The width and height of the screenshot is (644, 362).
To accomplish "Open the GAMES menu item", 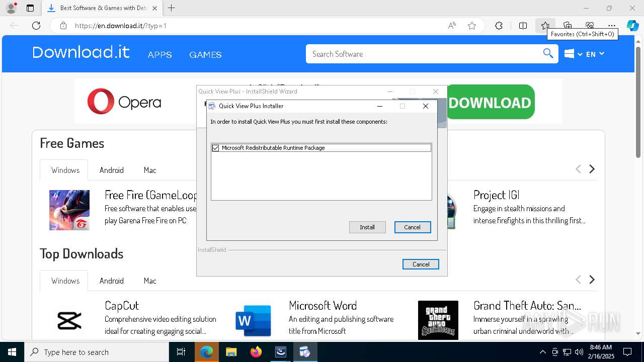I will point(205,54).
